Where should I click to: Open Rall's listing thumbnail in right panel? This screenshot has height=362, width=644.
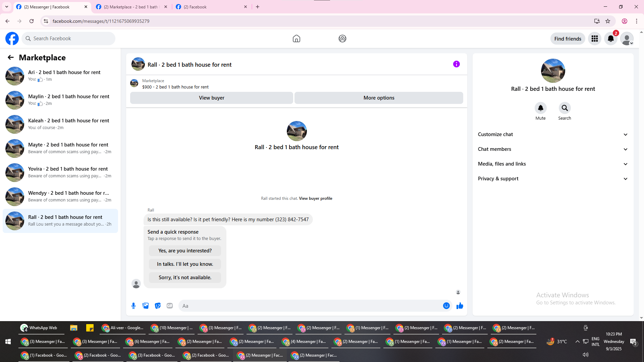[553, 71]
